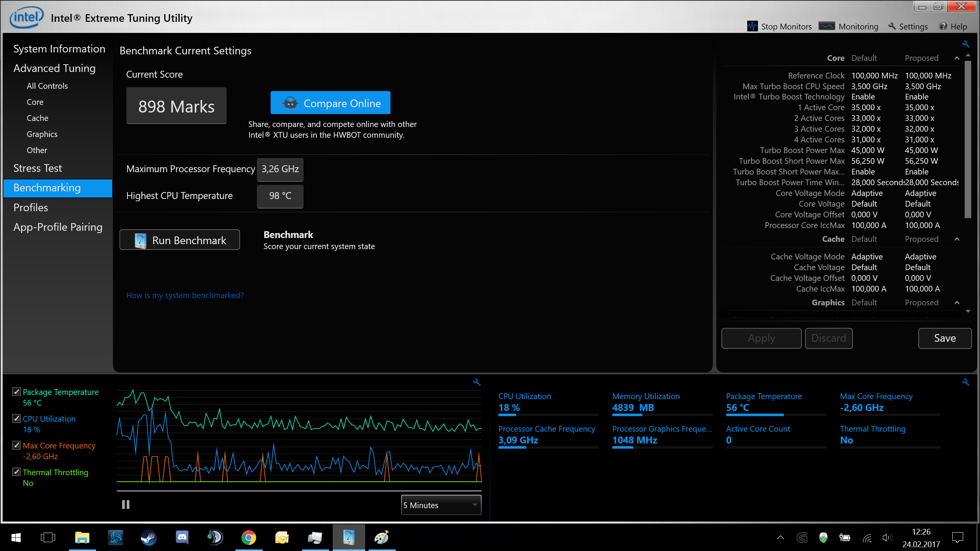
Task: Open the Stress Test section
Action: tap(38, 168)
